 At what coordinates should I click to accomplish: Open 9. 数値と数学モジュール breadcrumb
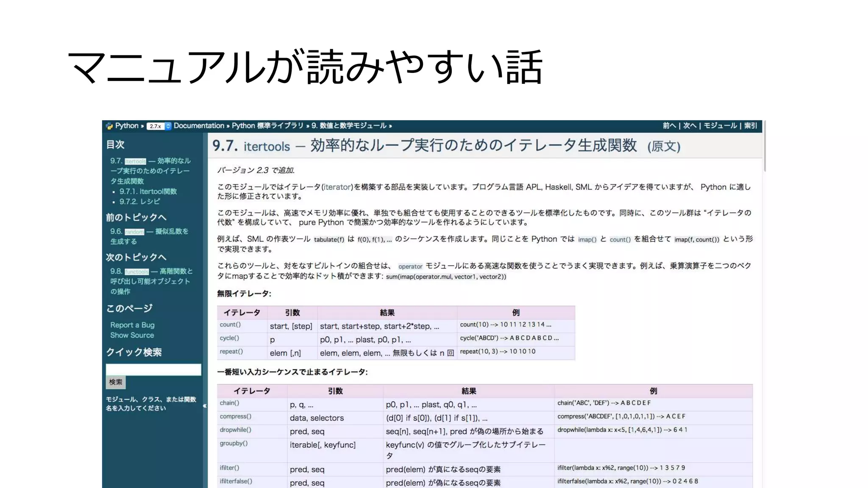(x=349, y=126)
